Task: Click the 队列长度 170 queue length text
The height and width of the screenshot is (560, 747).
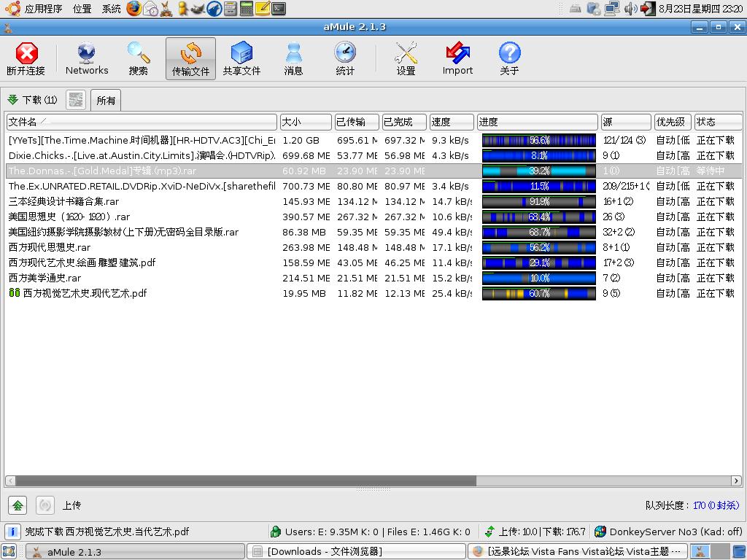Action: [692, 505]
